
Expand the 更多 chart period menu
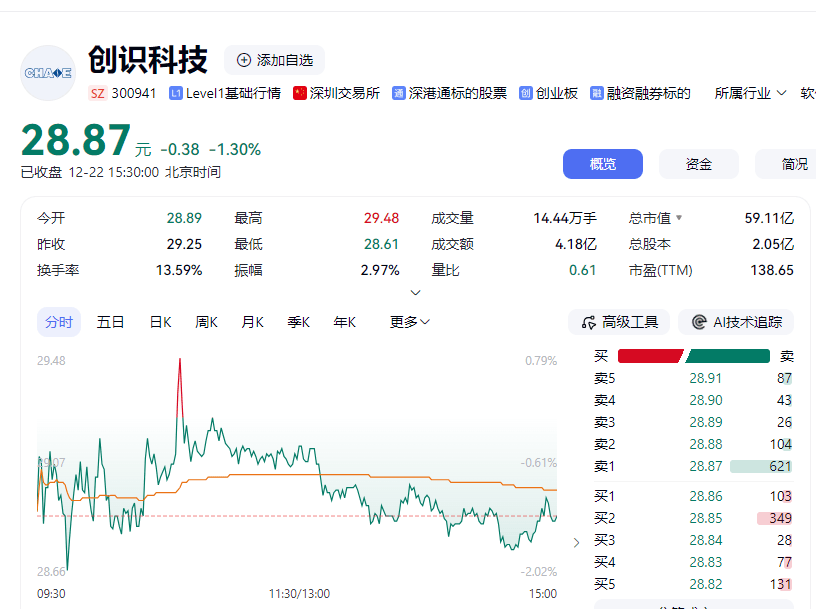click(408, 322)
